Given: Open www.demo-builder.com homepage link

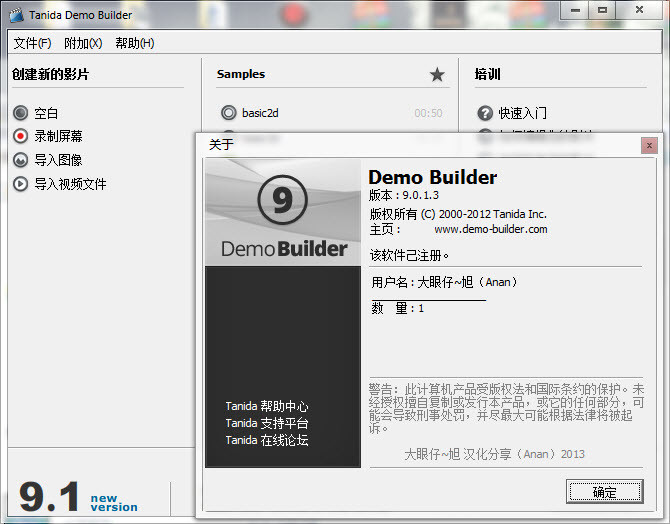Looking at the screenshot, I should (x=491, y=229).
